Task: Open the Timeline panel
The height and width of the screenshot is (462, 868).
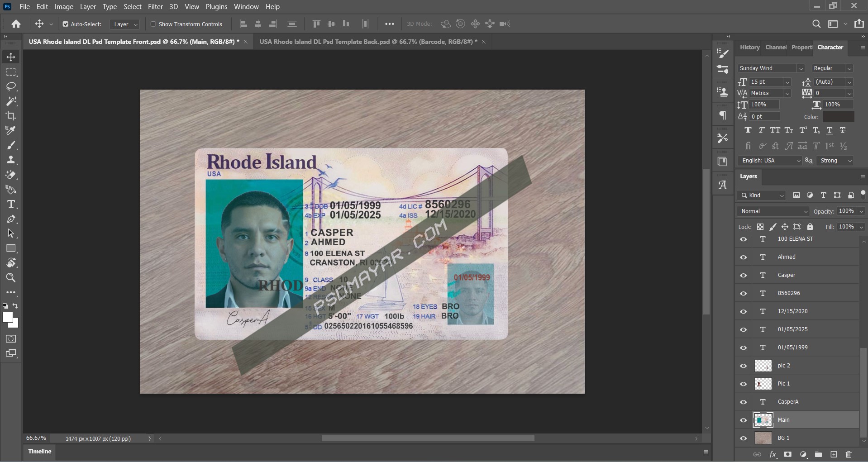Action: tap(40, 451)
